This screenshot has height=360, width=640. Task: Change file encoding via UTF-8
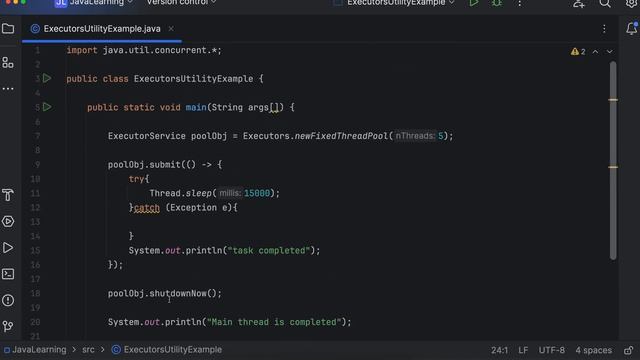(x=551, y=350)
